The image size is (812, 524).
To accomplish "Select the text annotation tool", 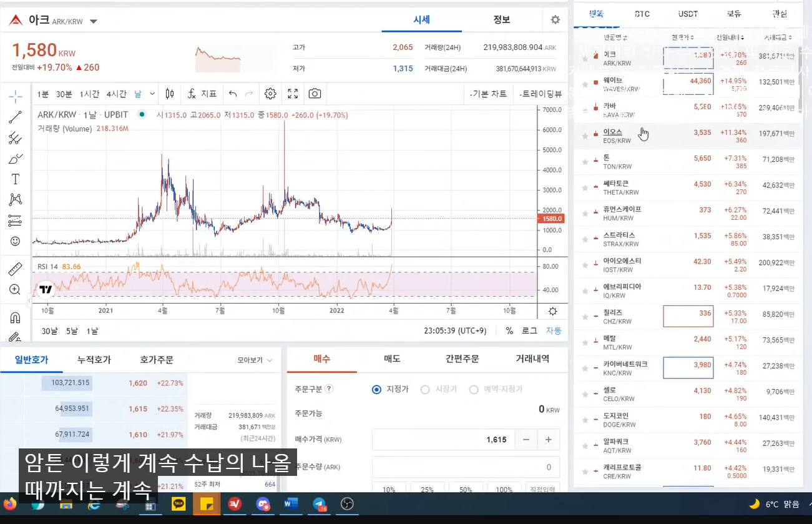I will pyautogui.click(x=16, y=179).
